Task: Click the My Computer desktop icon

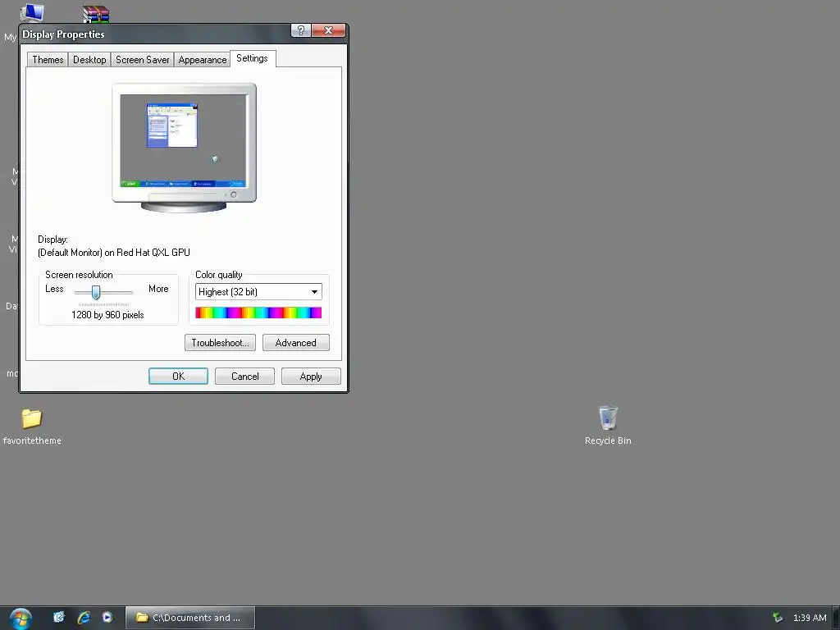Action: [32, 12]
